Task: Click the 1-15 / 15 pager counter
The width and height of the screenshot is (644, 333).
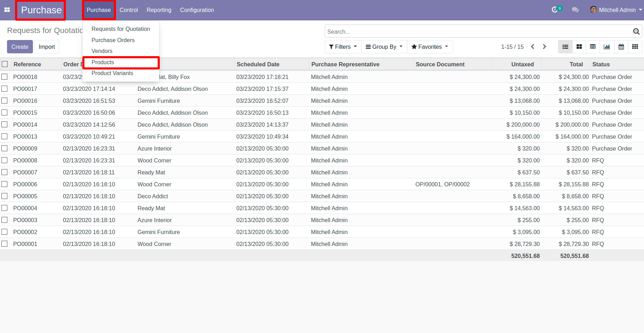Action: click(512, 47)
